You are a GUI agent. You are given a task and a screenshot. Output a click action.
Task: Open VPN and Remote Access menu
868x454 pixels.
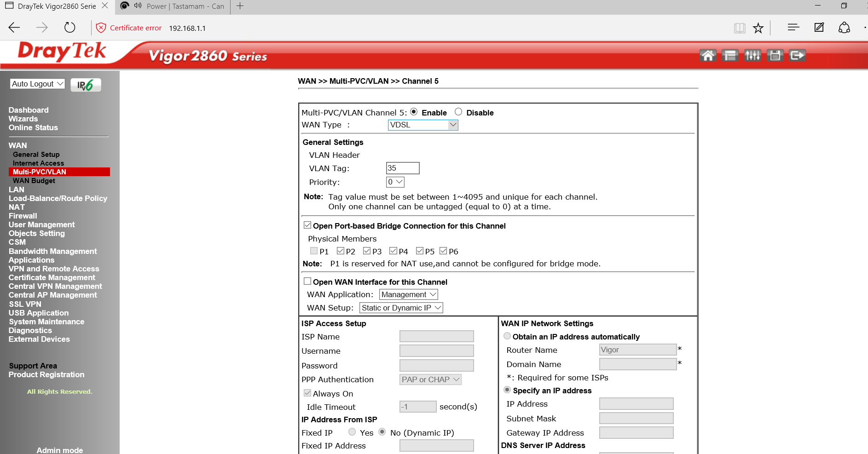[x=54, y=269]
